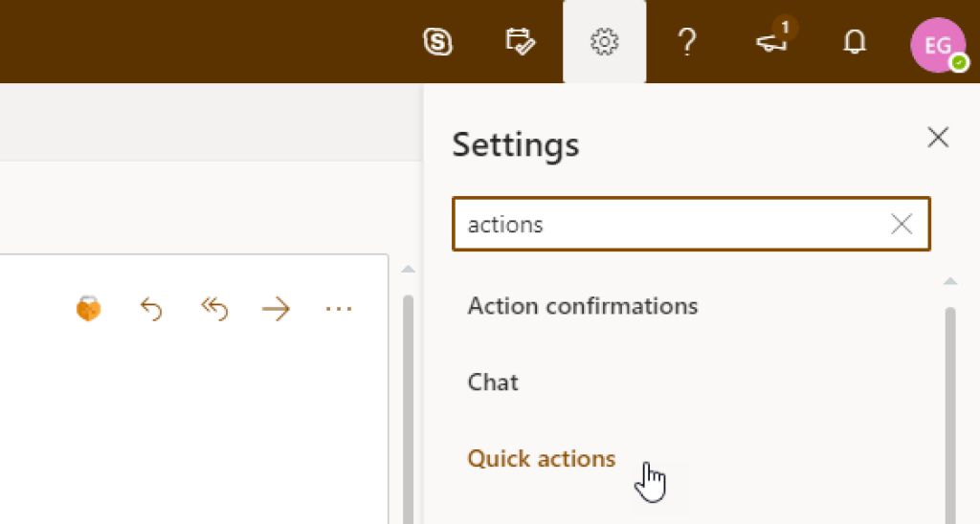Open Skype from the header bar
The image size is (980, 524).
coord(437,42)
